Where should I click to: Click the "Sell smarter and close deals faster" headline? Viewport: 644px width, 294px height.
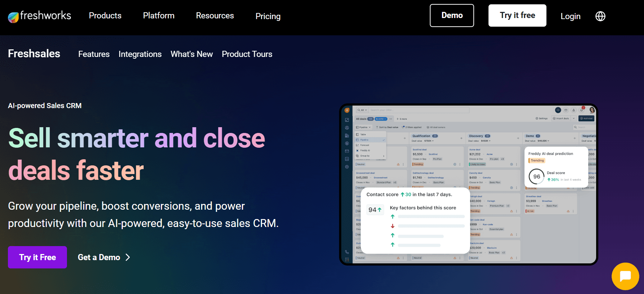click(136, 154)
